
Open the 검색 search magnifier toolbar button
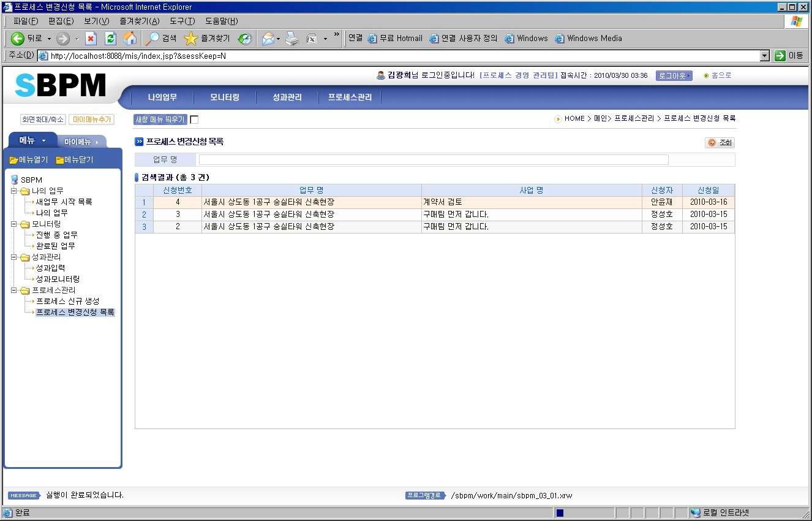(160, 39)
